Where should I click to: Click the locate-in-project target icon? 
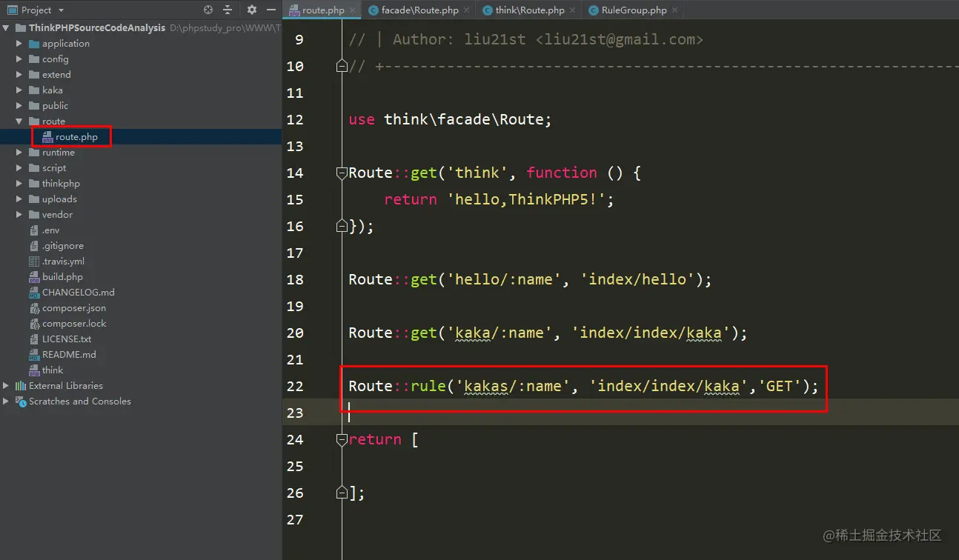(208, 10)
